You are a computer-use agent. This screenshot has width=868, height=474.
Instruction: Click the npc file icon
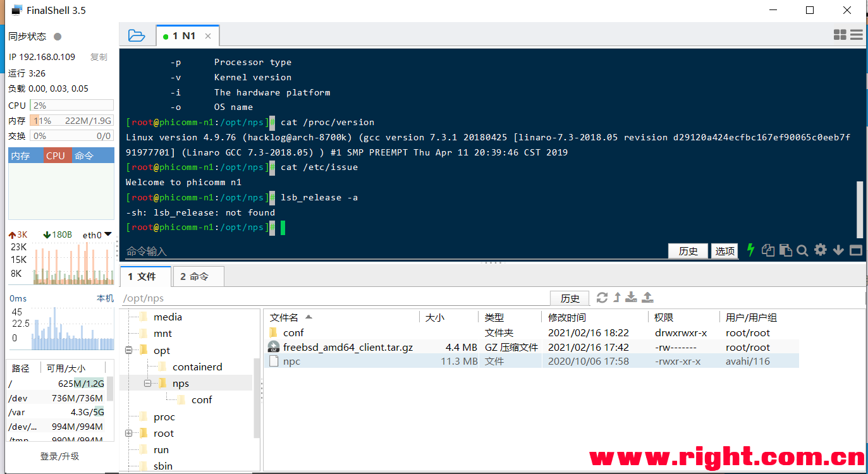[x=274, y=362]
